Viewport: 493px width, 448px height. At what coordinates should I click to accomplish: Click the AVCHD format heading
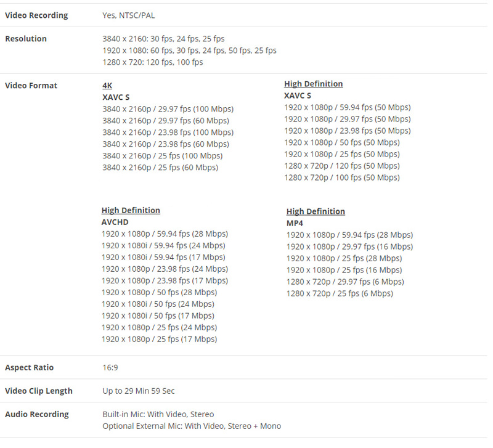click(x=115, y=222)
